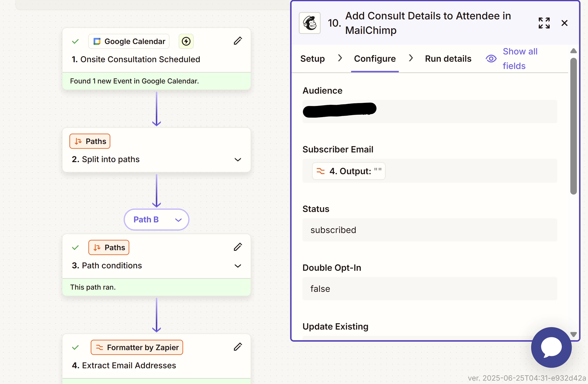Select the Configure tab
The height and width of the screenshot is (384, 588).
coord(375,59)
